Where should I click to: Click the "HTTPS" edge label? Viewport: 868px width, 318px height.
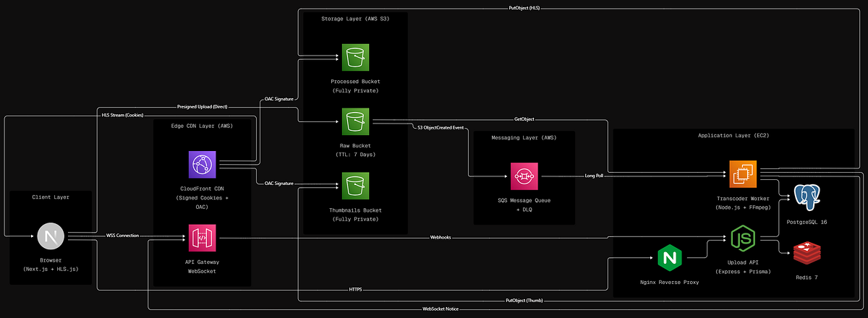[x=356, y=290]
